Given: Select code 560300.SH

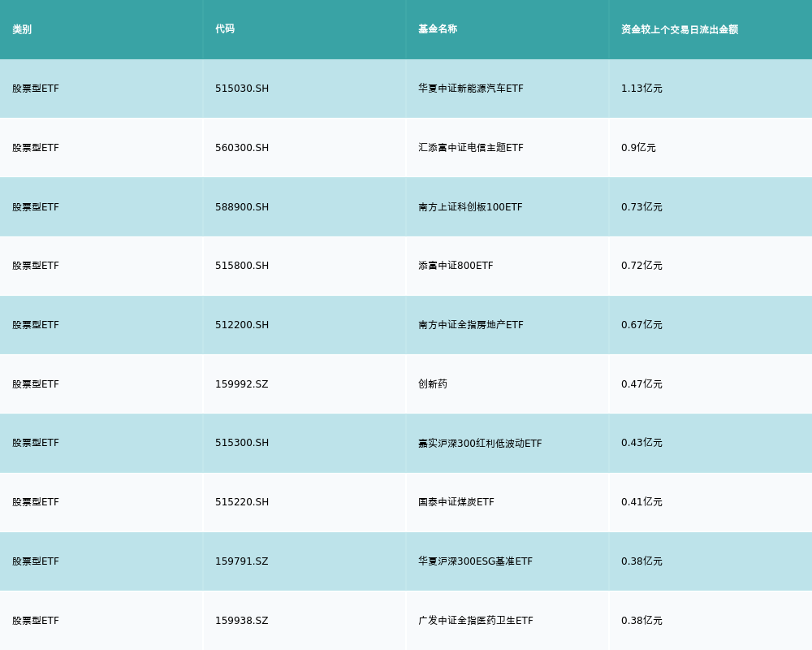Looking at the screenshot, I should click(242, 148).
